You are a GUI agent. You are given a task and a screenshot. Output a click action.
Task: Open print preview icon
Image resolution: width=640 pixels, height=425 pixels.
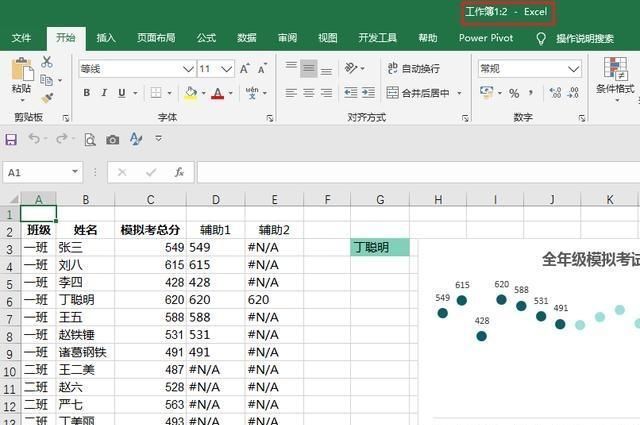point(90,140)
